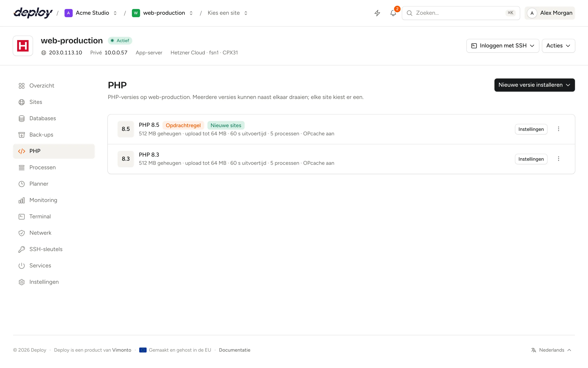Open Sites in sidebar
This screenshot has height=368, width=588.
(x=54, y=102)
